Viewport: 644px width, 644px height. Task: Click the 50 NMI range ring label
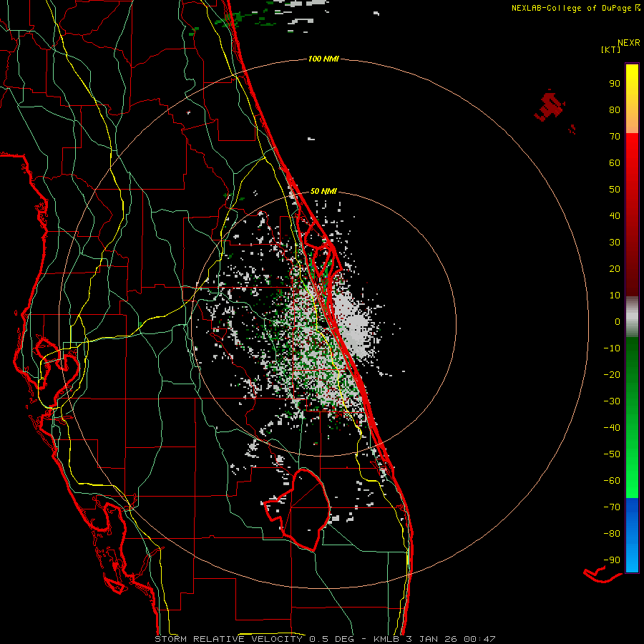tap(323, 191)
